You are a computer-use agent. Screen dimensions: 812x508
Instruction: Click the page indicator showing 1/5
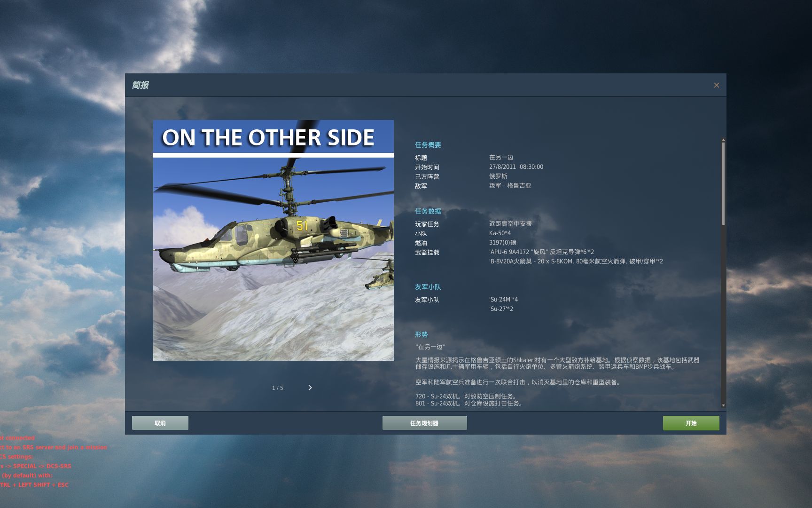(277, 388)
